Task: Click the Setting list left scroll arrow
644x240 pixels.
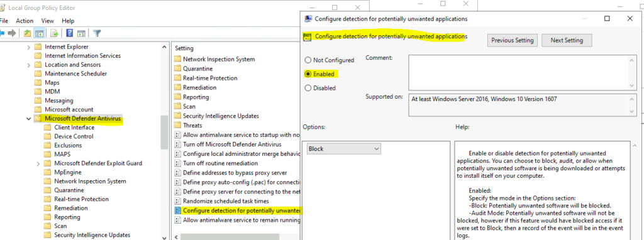Action: (x=176, y=237)
